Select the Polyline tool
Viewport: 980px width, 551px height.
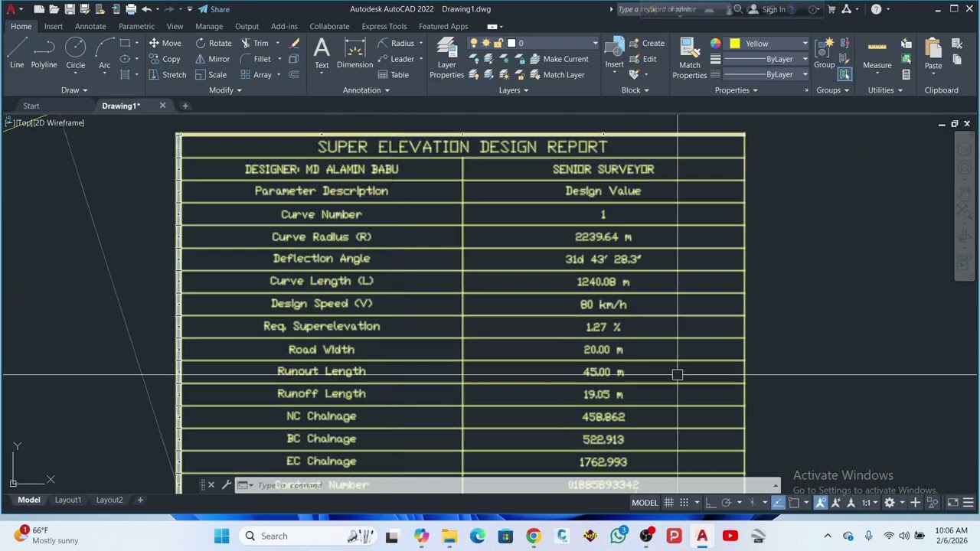44,54
